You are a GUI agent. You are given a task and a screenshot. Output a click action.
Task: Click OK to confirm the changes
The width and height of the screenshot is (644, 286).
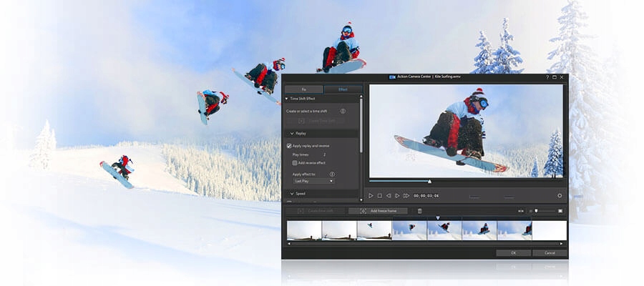click(513, 252)
